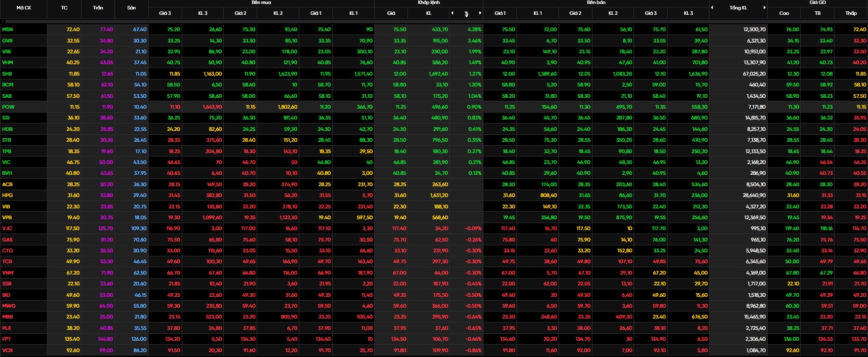The image size is (868, 357).
Task: Select the VPB stock symbol
Action: pyautogui.click(x=7, y=217)
